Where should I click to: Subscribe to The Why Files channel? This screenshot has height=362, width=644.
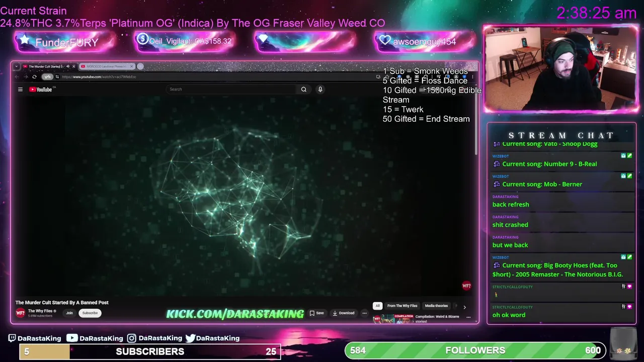click(90, 313)
